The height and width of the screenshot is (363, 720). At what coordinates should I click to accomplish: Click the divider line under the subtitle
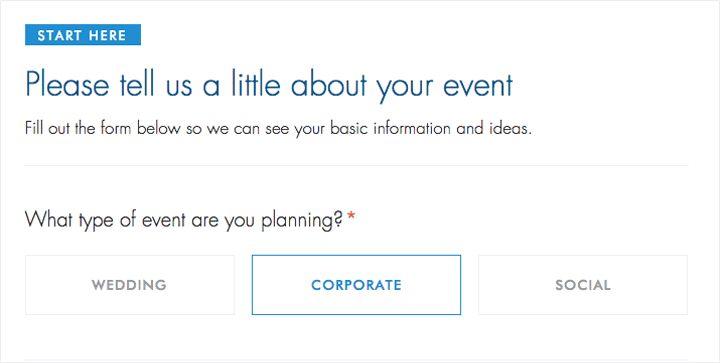[x=357, y=165]
